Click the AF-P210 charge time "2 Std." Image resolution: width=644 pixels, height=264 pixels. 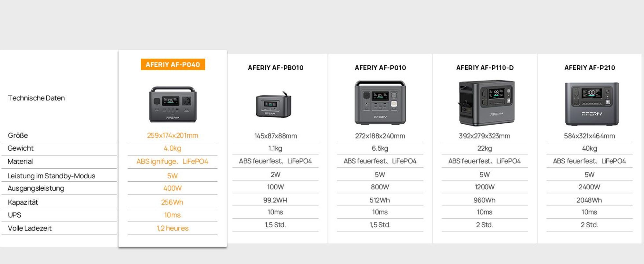pos(589,225)
